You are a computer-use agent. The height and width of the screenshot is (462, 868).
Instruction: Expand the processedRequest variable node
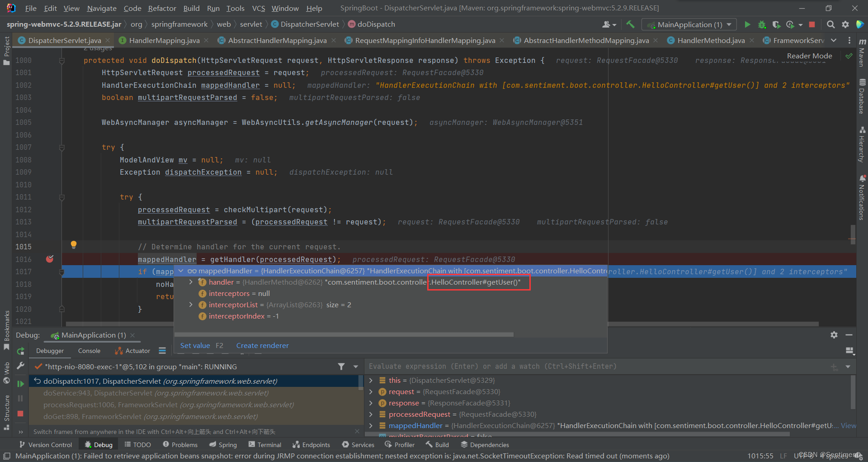(x=371, y=414)
